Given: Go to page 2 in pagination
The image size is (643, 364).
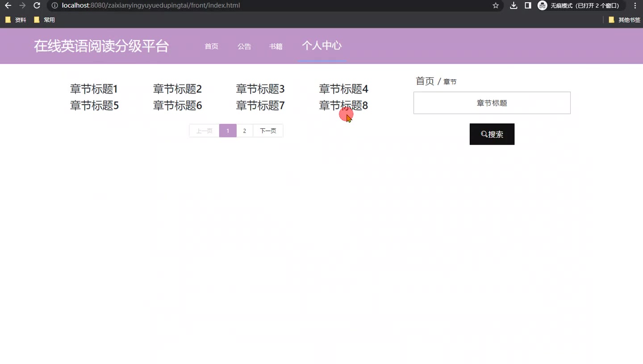Looking at the screenshot, I should click(x=244, y=131).
